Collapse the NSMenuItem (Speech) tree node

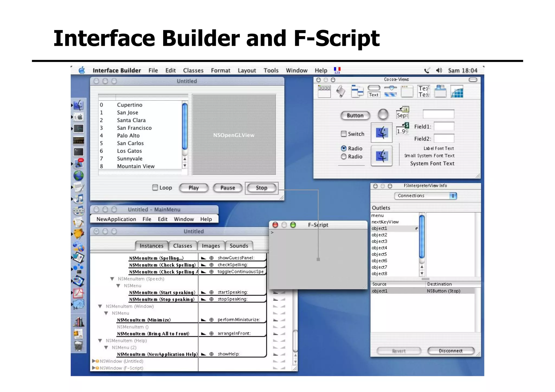coord(112,279)
